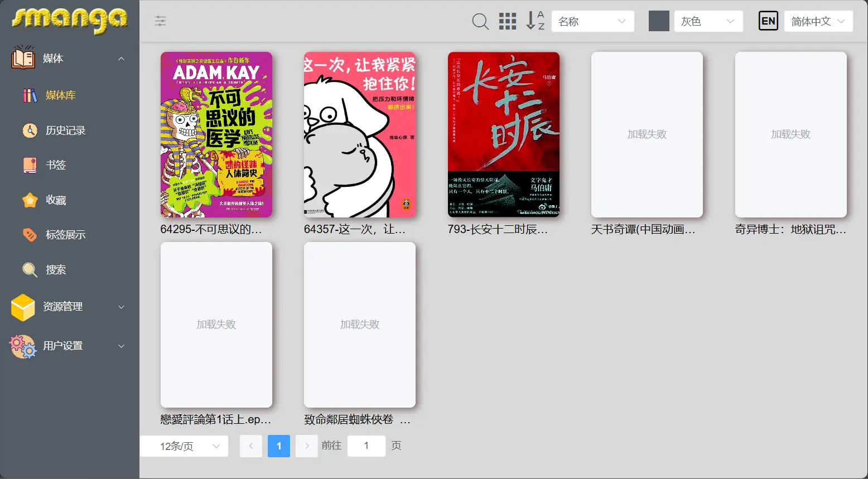This screenshot has height=479, width=868.
Task: Open the 名称 sort-by dropdown
Action: (592, 21)
